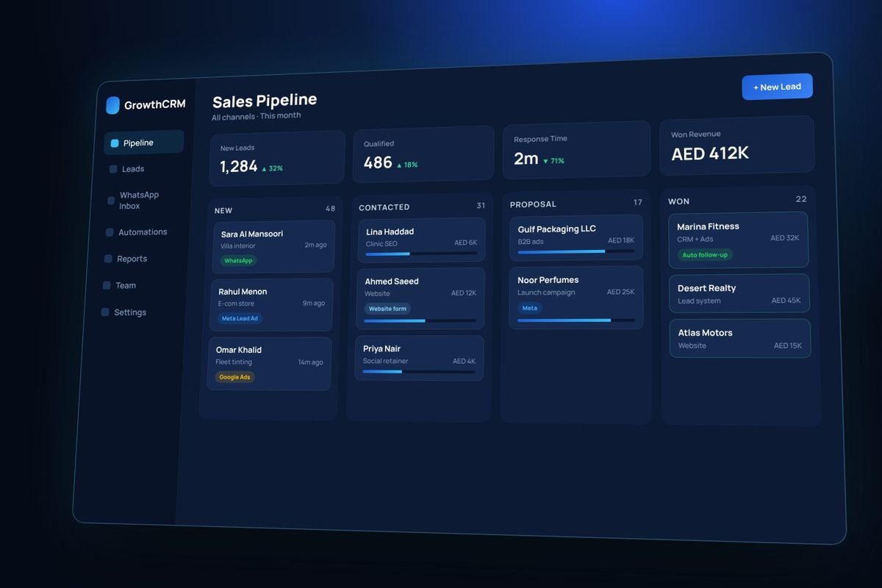Click the + New Lead button
The width and height of the screenshot is (882, 588).
[777, 87]
